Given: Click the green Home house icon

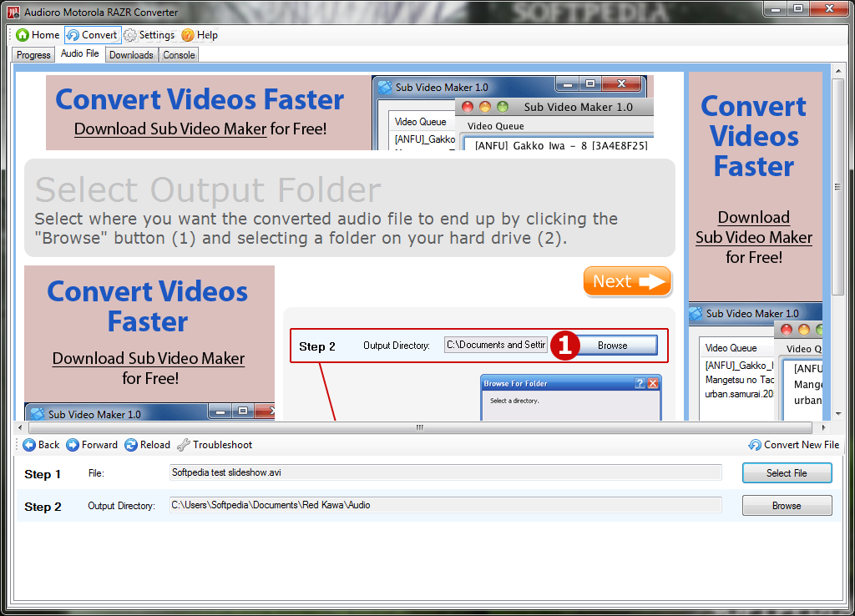Looking at the screenshot, I should pos(23,35).
